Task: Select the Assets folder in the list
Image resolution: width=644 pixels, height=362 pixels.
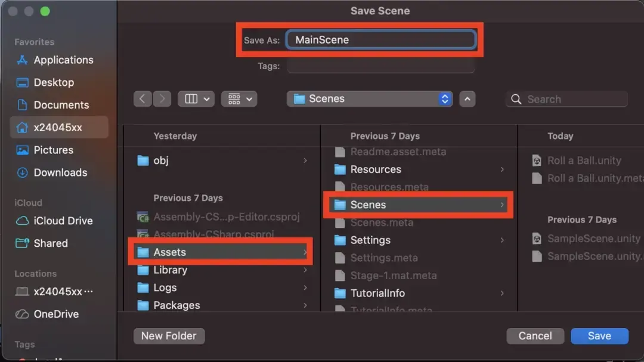Action: pyautogui.click(x=170, y=252)
